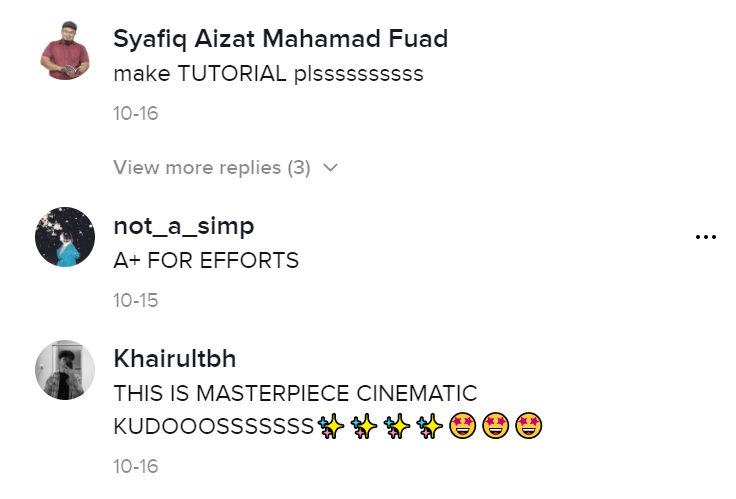Click the last sparkles emoji before the faces
Viewport: 736px width, 499px height.
point(429,426)
